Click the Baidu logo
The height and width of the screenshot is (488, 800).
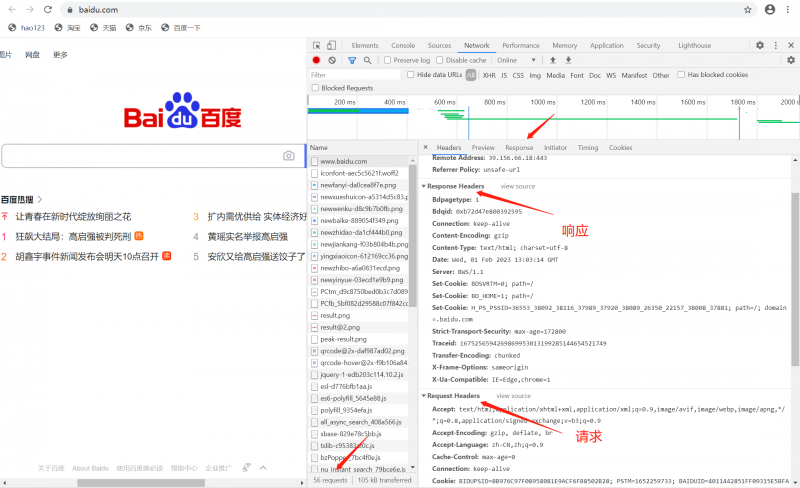pos(183,111)
